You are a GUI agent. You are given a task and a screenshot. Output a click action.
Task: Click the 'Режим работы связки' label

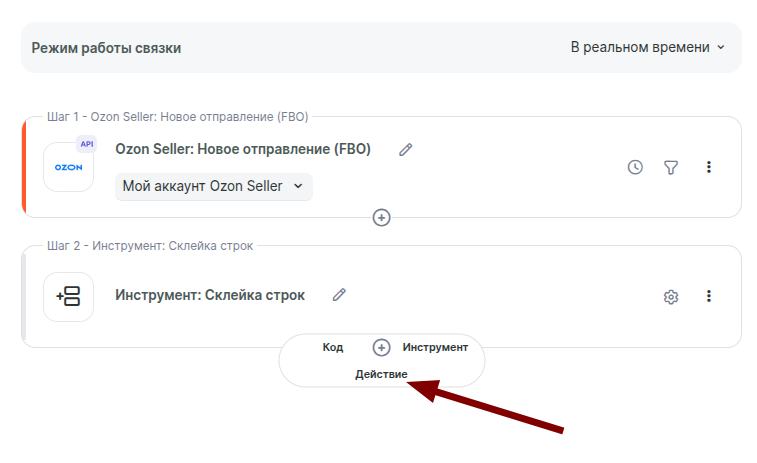[106, 47]
